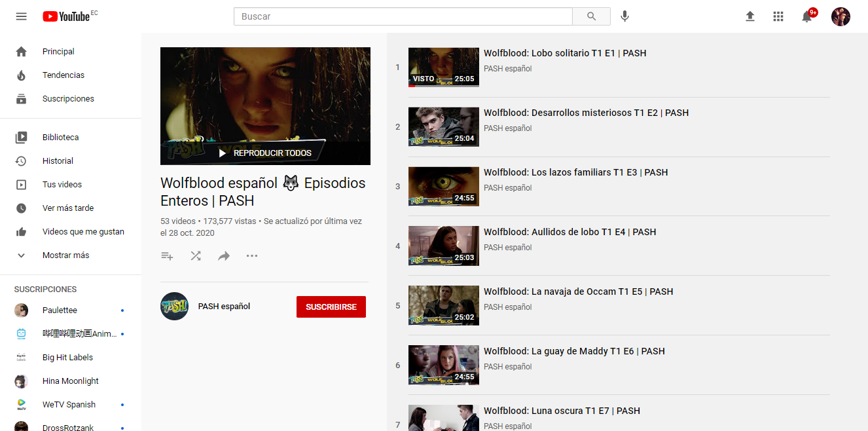Image resolution: width=868 pixels, height=431 pixels.
Task: Open the account avatar menu
Action: (841, 16)
